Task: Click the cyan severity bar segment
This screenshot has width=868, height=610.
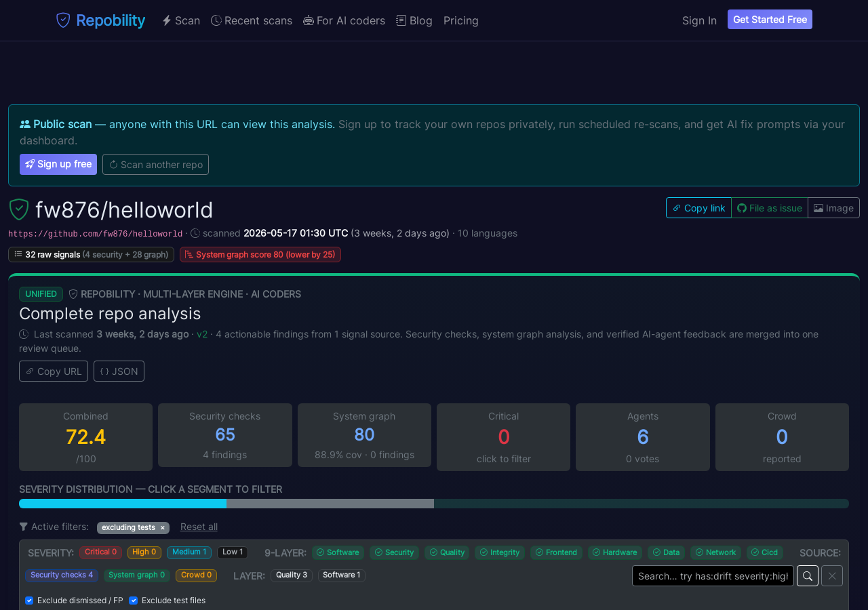Action: (123, 504)
